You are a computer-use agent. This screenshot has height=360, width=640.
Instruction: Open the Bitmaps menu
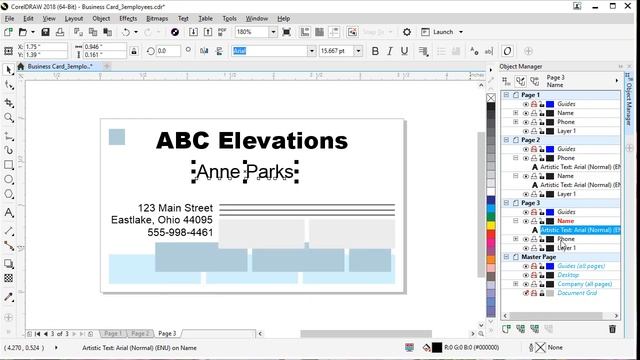tap(157, 19)
